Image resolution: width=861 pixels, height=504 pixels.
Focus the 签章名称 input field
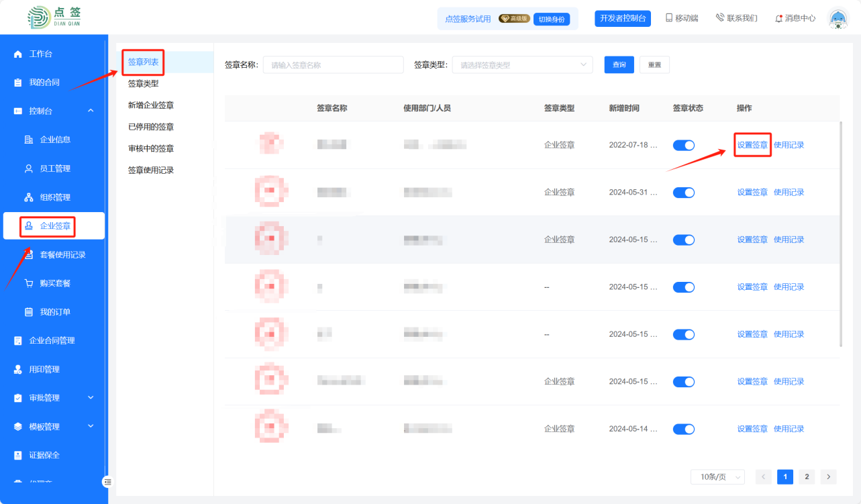(334, 65)
